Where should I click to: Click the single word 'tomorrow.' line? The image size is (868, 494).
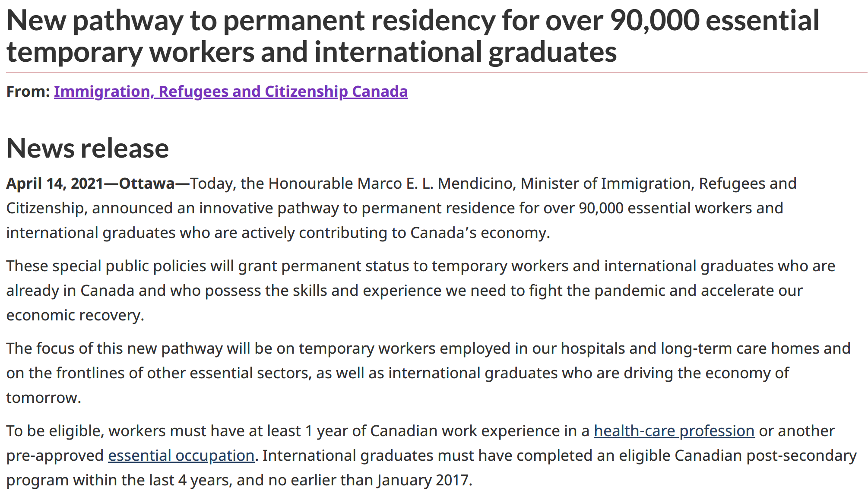(x=44, y=398)
